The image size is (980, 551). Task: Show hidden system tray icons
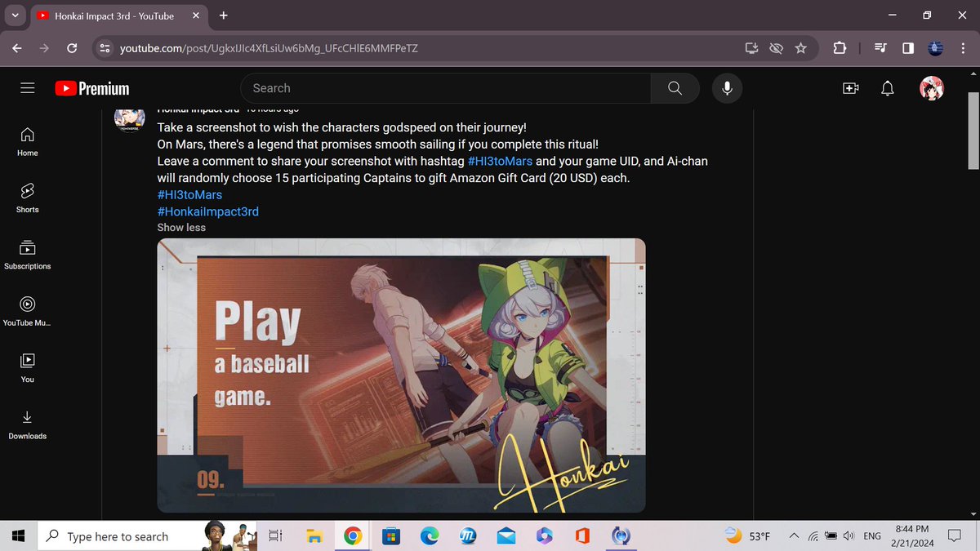pos(793,536)
